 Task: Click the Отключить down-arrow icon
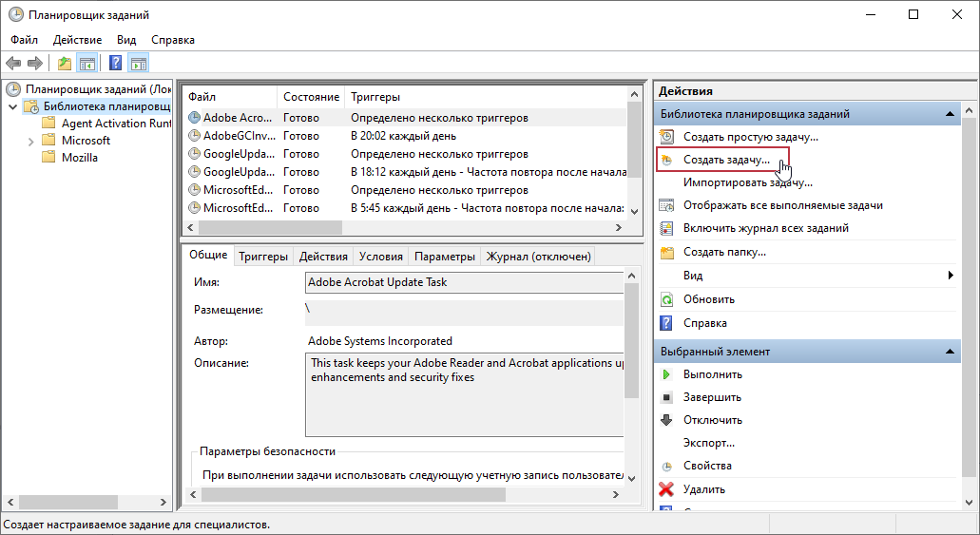coord(666,420)
